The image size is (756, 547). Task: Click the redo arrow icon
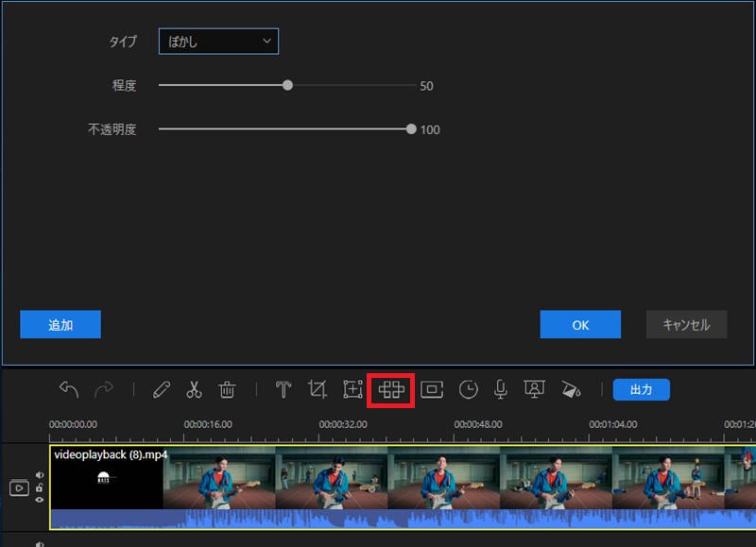(x=104, y=389)
